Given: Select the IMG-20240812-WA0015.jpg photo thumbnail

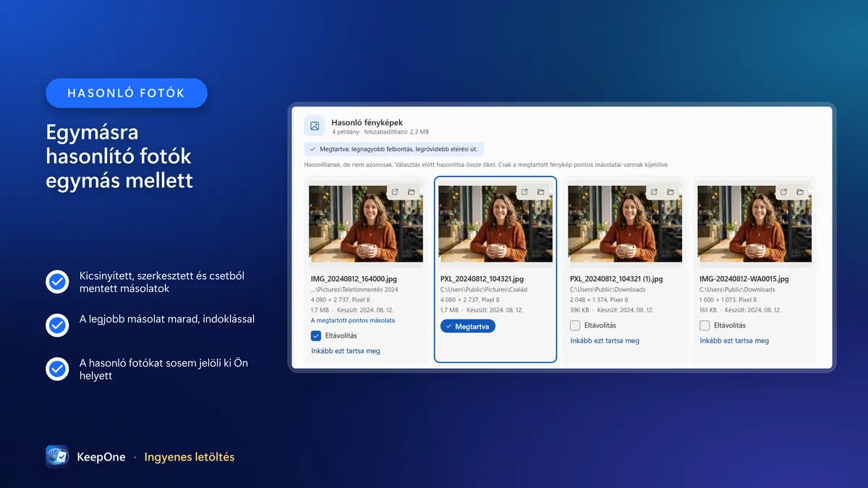Looking at the screenshot, I should point(754,223).
